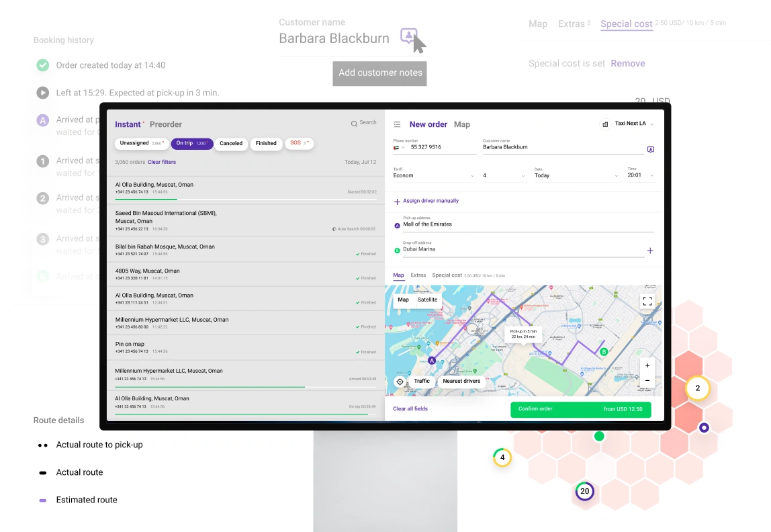Click the plus icon beside Assign driver manually
The image size is (771, 532).
point(397,202)
